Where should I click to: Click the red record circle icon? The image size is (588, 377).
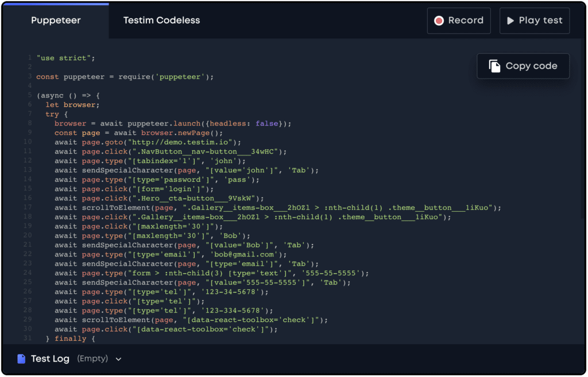click(439, 21)
